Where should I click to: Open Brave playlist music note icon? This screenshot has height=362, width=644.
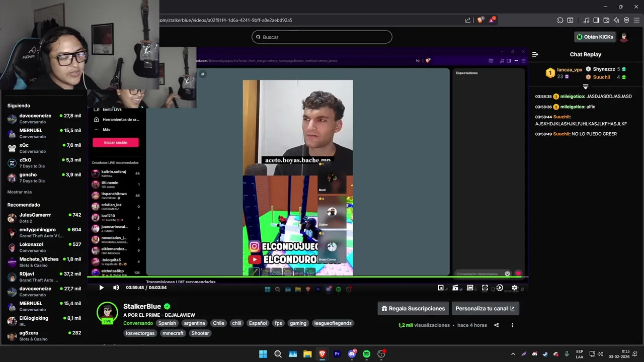(x=586, y=20)
